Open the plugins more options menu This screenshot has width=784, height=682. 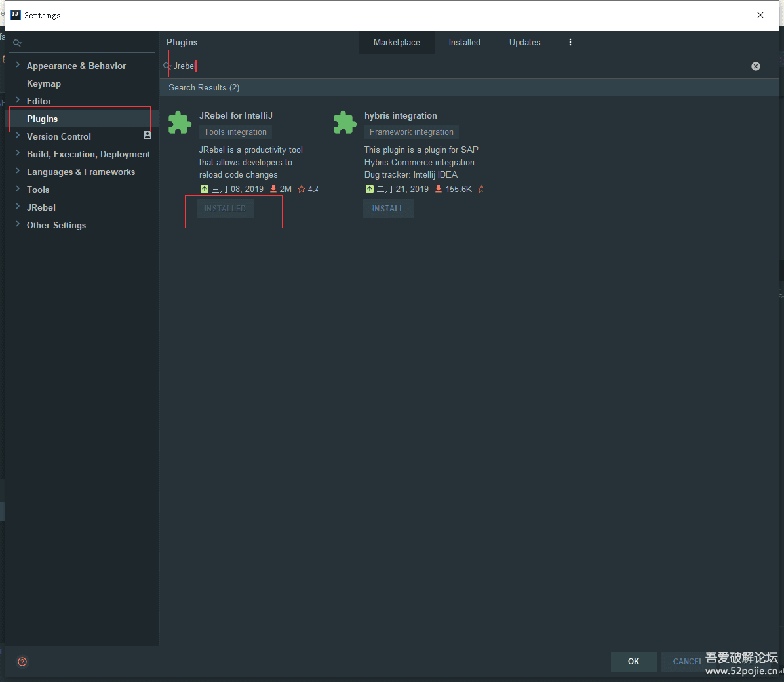[570, 42]
